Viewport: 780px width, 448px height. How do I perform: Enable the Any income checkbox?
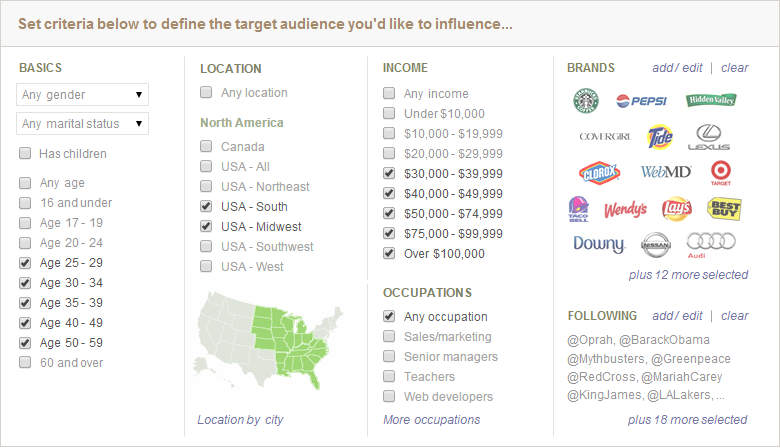click(x=389, y=93)
